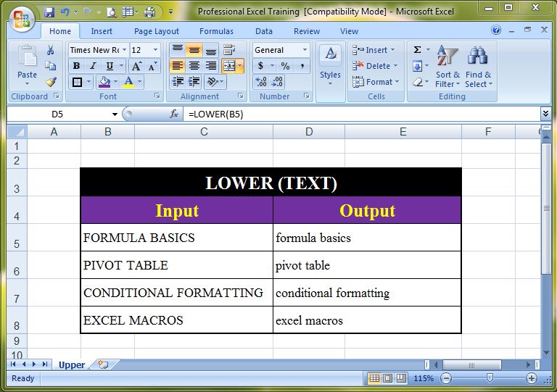Switch to the Formulas tab
The image size is (557, 392).
(x=216, y=31)
